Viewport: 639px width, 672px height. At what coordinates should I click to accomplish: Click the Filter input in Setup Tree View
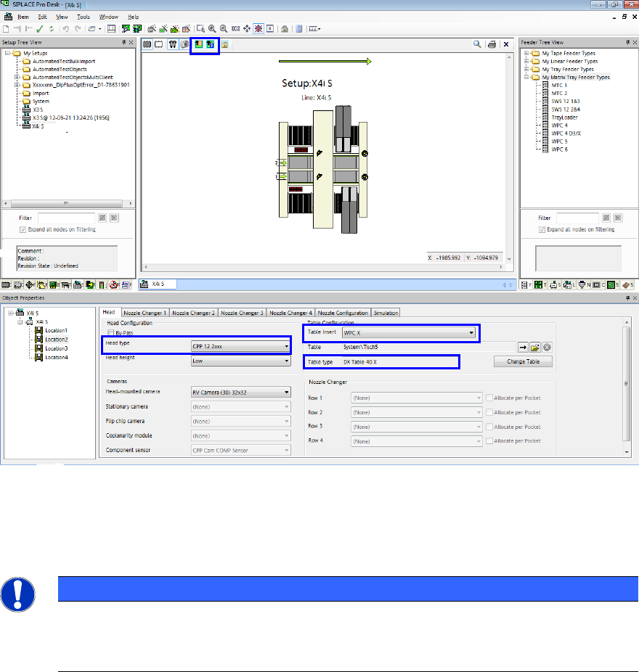pyautogui.click(x=66, y=218)
